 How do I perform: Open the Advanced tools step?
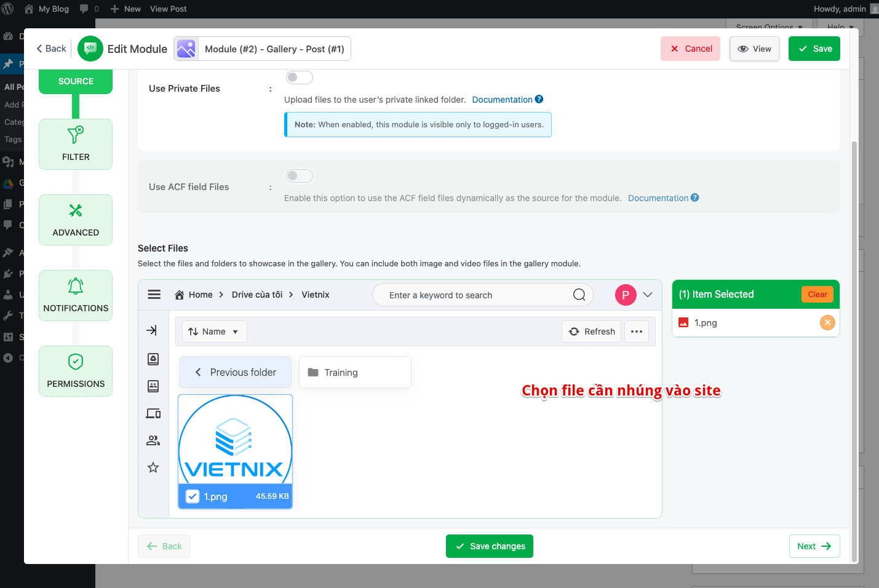click(x=76, y=220)
